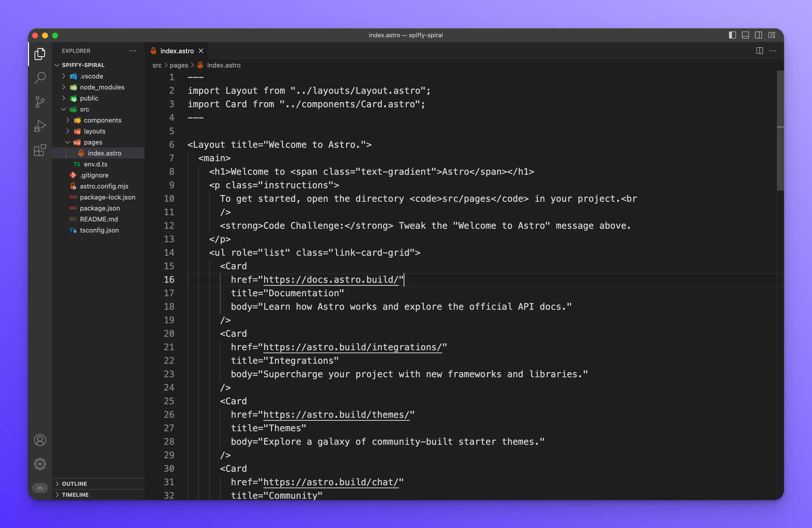Click the astro.build/chat link

(x=330, y=482)
